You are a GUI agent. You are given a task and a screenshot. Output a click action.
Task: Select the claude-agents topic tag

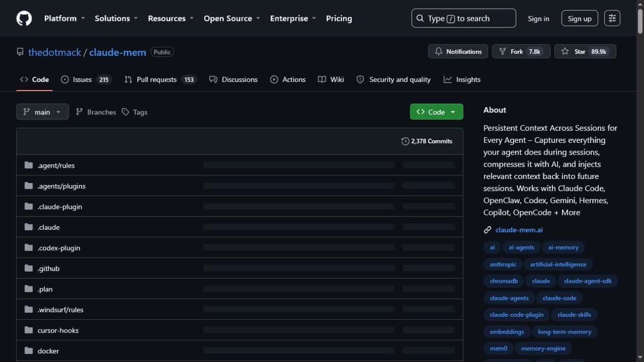(x=509, y=297)
